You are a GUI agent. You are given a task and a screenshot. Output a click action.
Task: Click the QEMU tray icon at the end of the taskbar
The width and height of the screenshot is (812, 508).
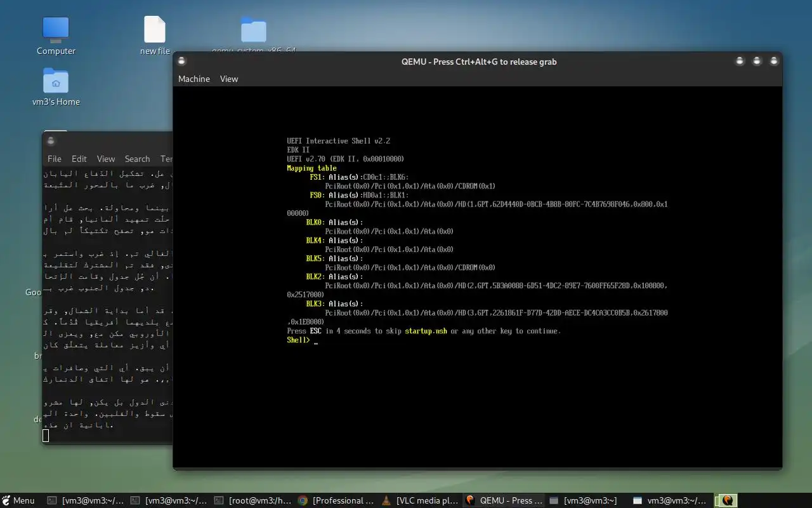(x=726, y=500)
